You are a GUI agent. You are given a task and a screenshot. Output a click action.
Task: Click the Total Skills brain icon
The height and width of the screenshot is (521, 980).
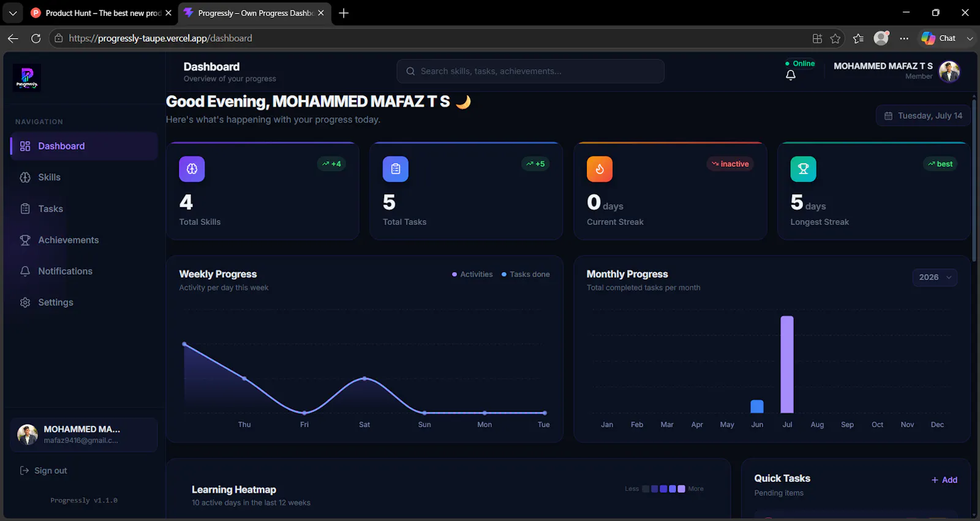click(x=192, y=169)
